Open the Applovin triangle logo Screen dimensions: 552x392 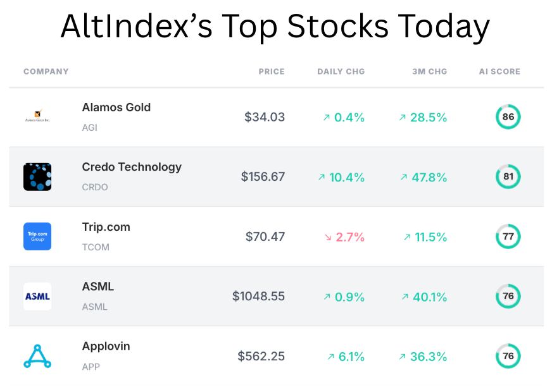37,356
